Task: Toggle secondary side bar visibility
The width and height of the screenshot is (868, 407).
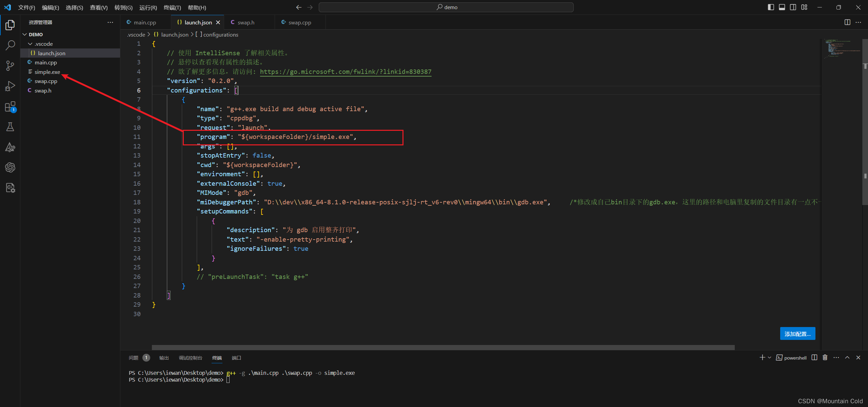Action: pos(793,7)
